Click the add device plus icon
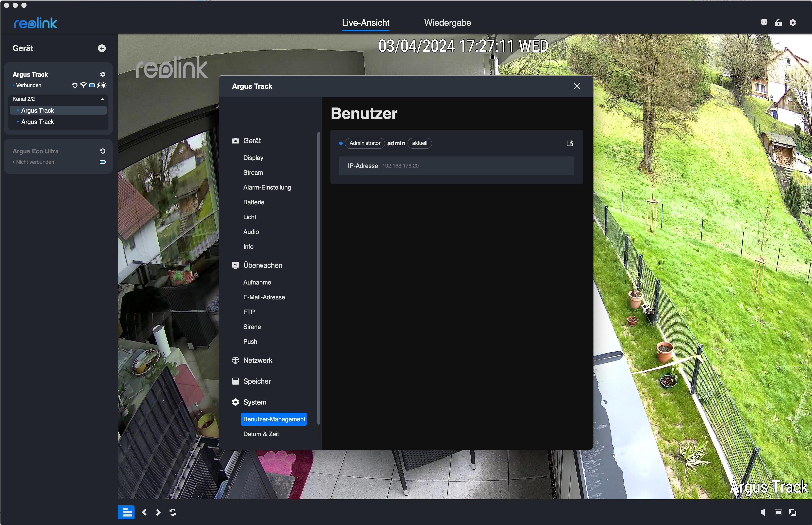812x525 pixels. coord(101,48)
